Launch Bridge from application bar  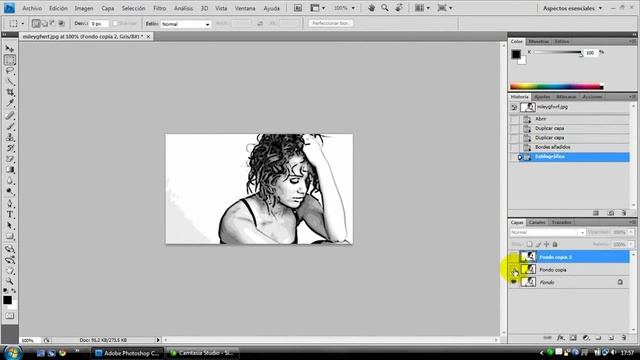(298, 8)
